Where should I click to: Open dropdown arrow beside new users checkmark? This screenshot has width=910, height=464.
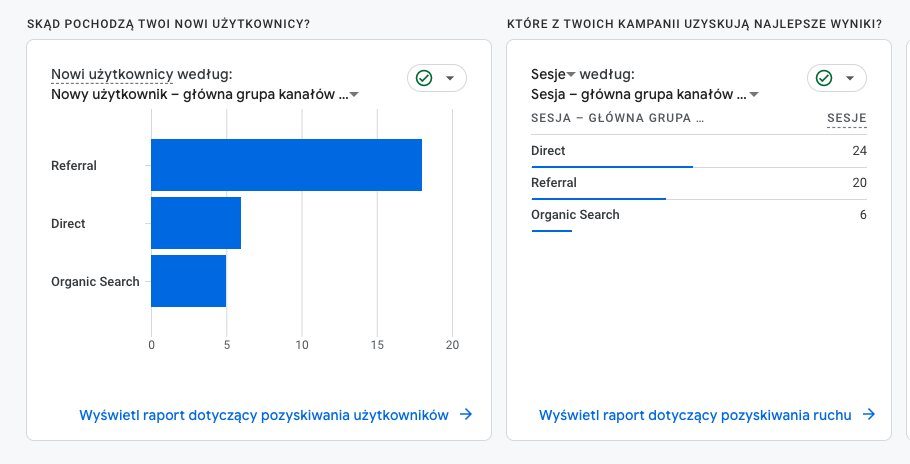click(450, 78)
